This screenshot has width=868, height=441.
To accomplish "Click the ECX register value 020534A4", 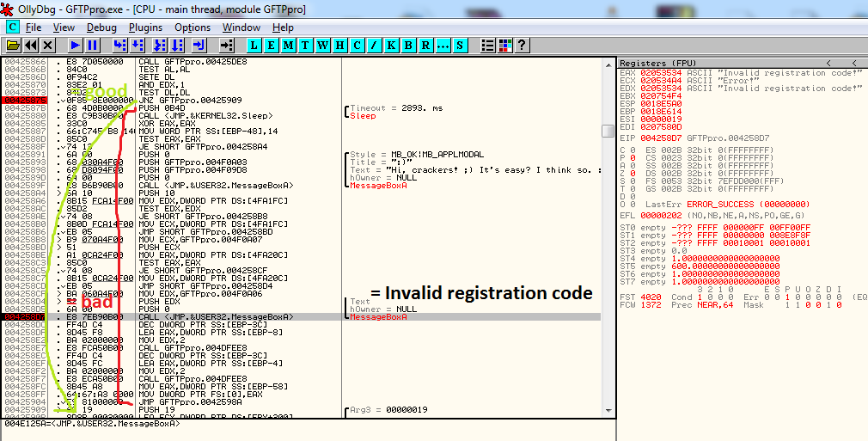I will pos(661,81).
